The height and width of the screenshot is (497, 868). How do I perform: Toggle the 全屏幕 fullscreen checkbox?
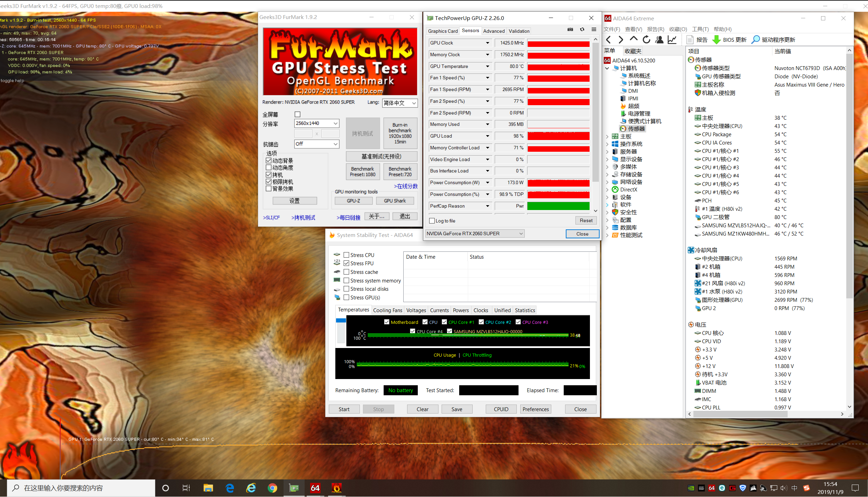[297, 114]
